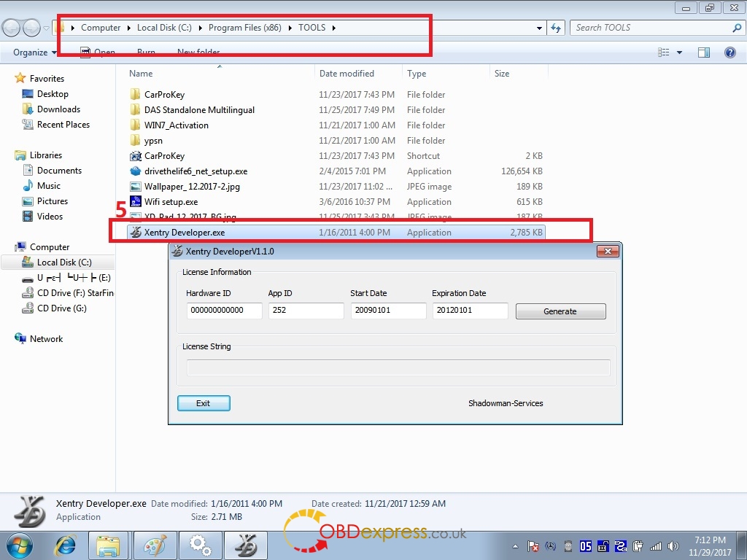This screenshot has height=560, width=747.
Task: Select Local Disk (C:) in navigation tree
Action: click(64, 262)
